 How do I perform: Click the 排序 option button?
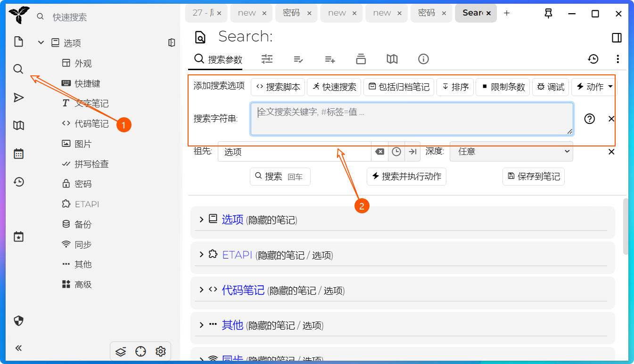pyautogui.click(x=455, y=87)
